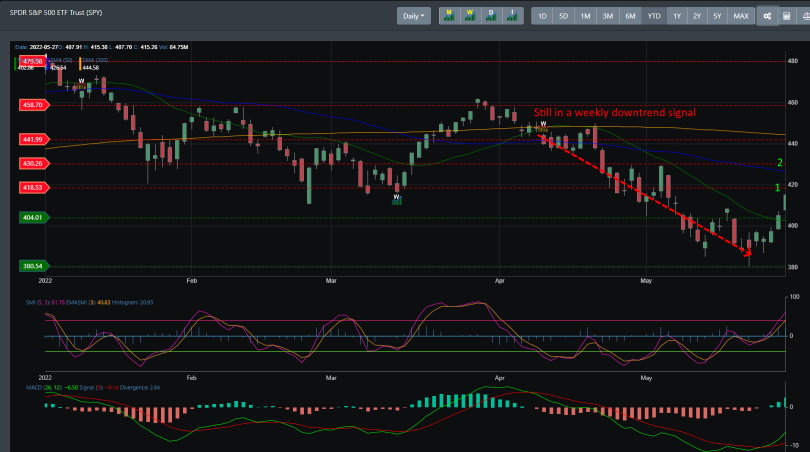
Task: Click the green 404.01 price level tag
Action: coord(32,217)
